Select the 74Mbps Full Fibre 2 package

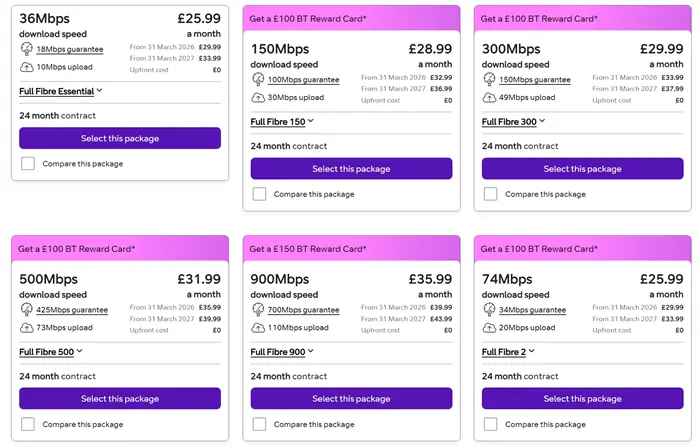tap(582, 398)
